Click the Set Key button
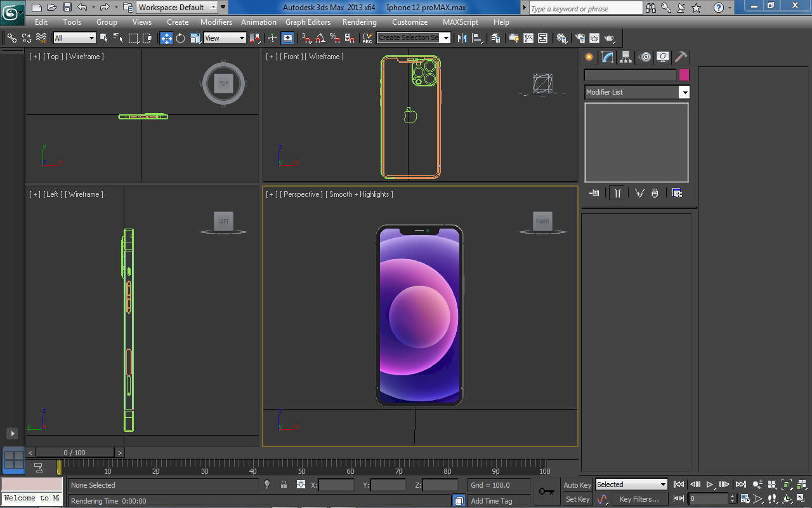The width and height of the screenshot is (812, 508). click(x=577, y=499)
